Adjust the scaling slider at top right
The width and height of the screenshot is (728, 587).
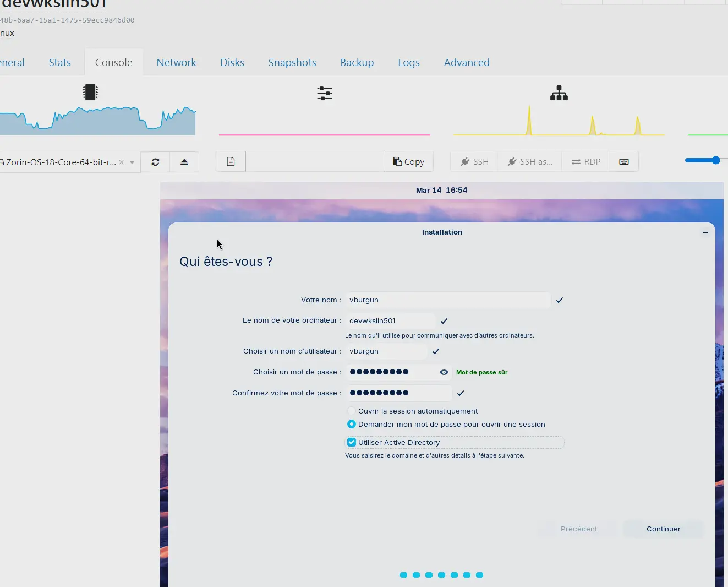coord(716,160)
